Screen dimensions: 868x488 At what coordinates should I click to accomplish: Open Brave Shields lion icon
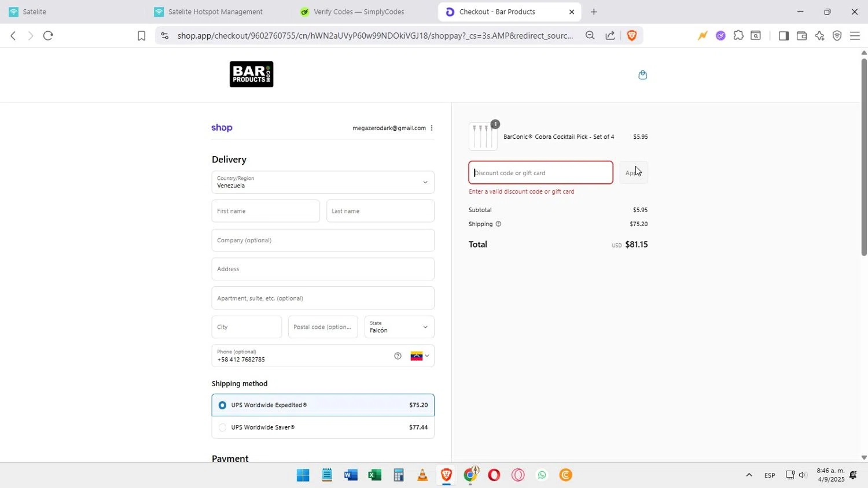(631, 36)
